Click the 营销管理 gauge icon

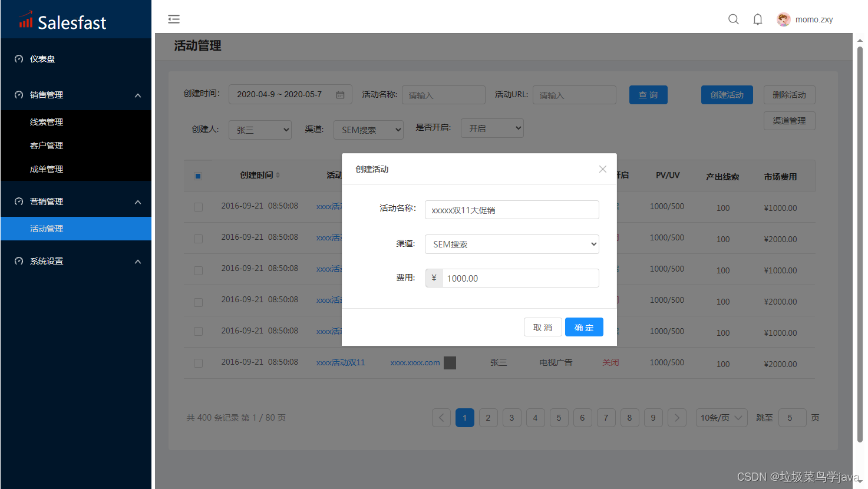(19, 201)
